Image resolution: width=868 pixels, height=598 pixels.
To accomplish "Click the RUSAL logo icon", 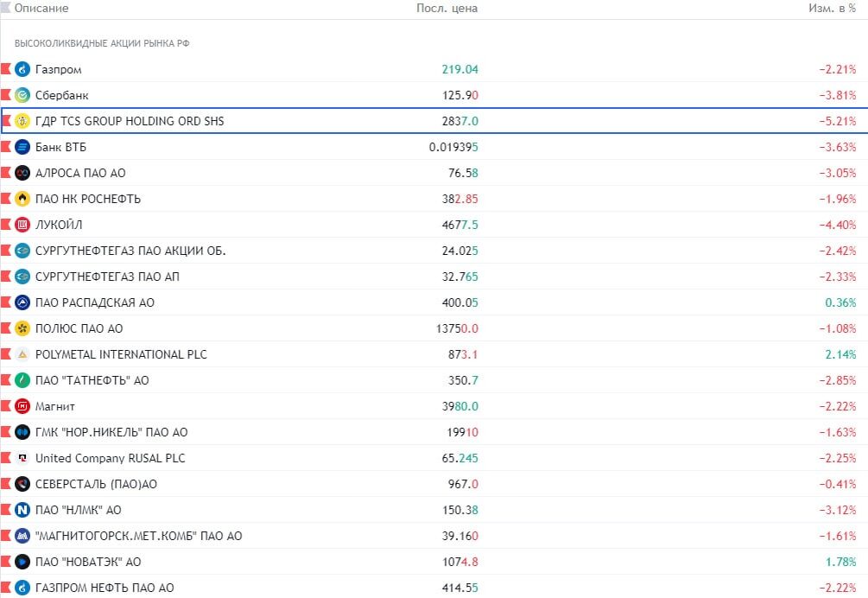I will pyautogui.click(x=22, y=458).
